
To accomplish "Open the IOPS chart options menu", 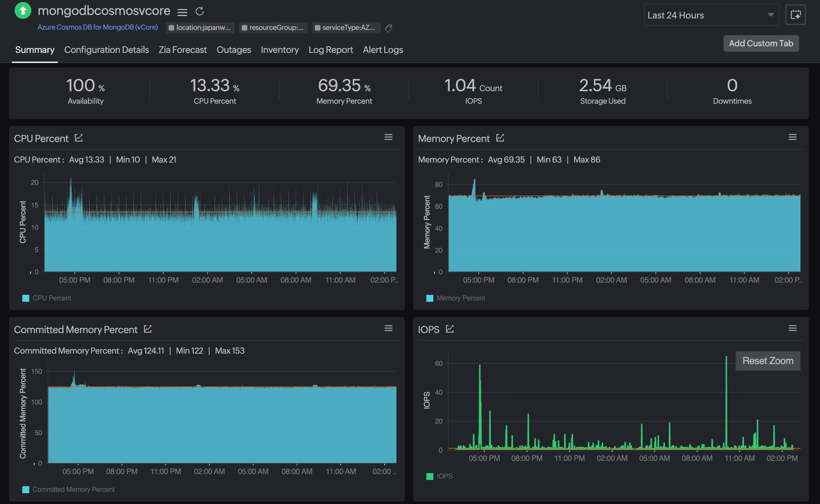I will [x=792, y=328].
